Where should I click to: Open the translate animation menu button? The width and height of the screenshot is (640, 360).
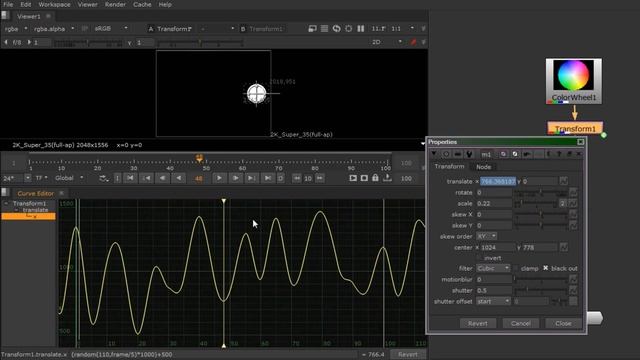click(x=564, y=181)
